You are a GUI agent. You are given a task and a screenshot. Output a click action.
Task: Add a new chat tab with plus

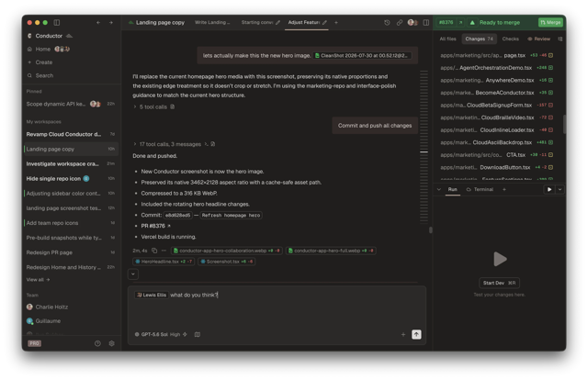(x=336, y=22)
